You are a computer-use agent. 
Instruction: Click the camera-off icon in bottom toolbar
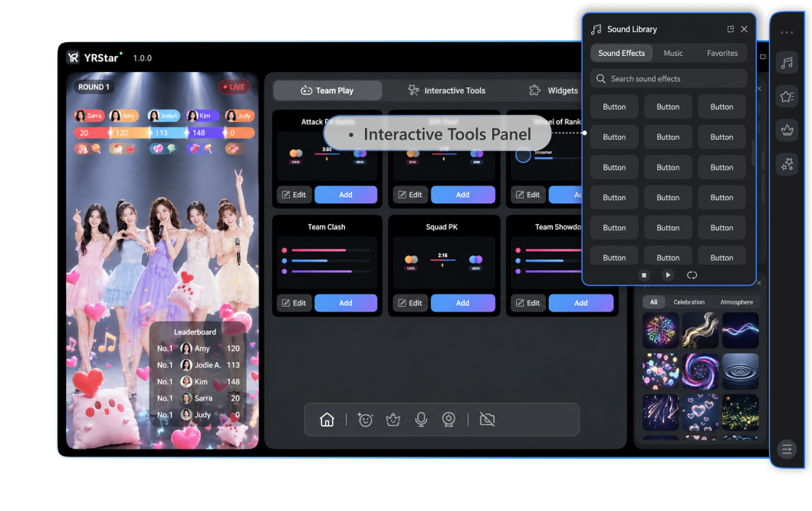tap(488, 419)
